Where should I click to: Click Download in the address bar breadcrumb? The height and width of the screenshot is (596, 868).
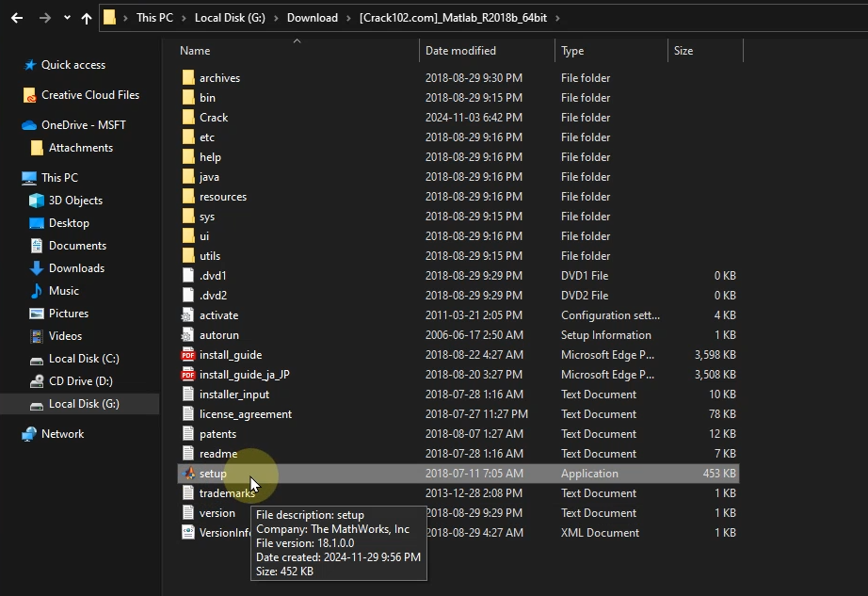pos(312,18)
